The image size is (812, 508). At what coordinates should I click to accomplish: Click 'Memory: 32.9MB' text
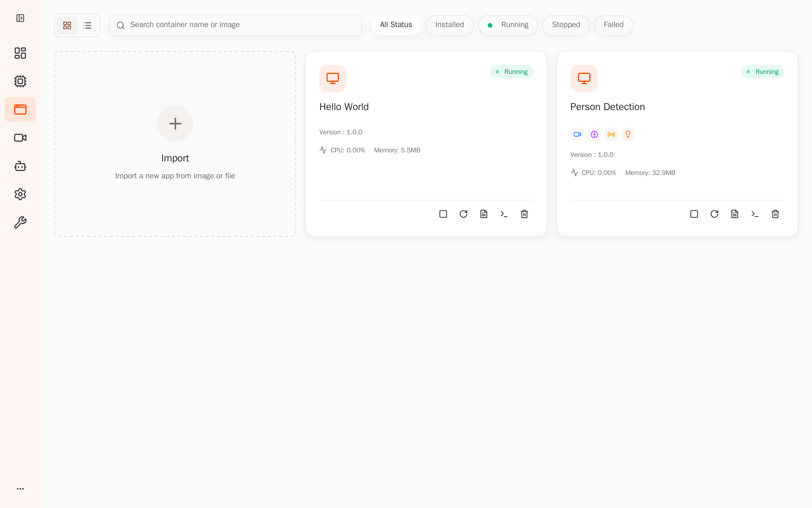[650, 173]
